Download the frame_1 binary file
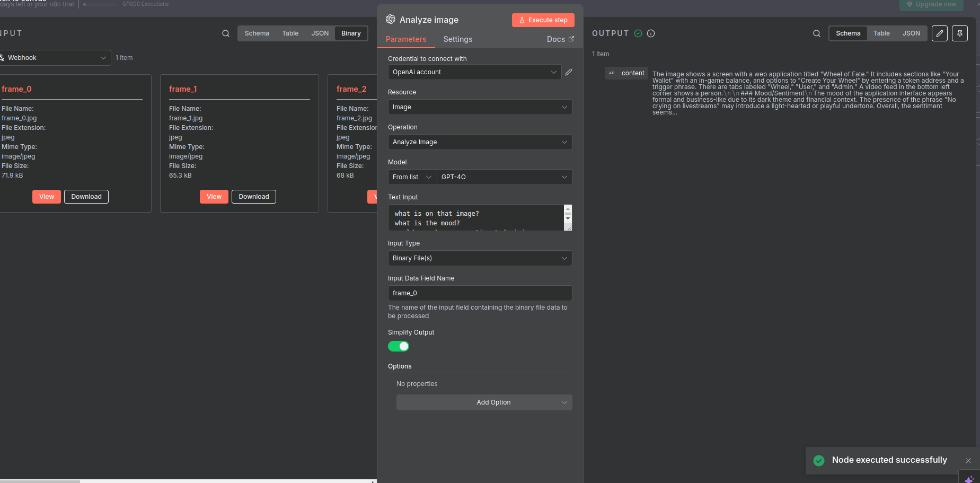980x483 pixels. 254,197
